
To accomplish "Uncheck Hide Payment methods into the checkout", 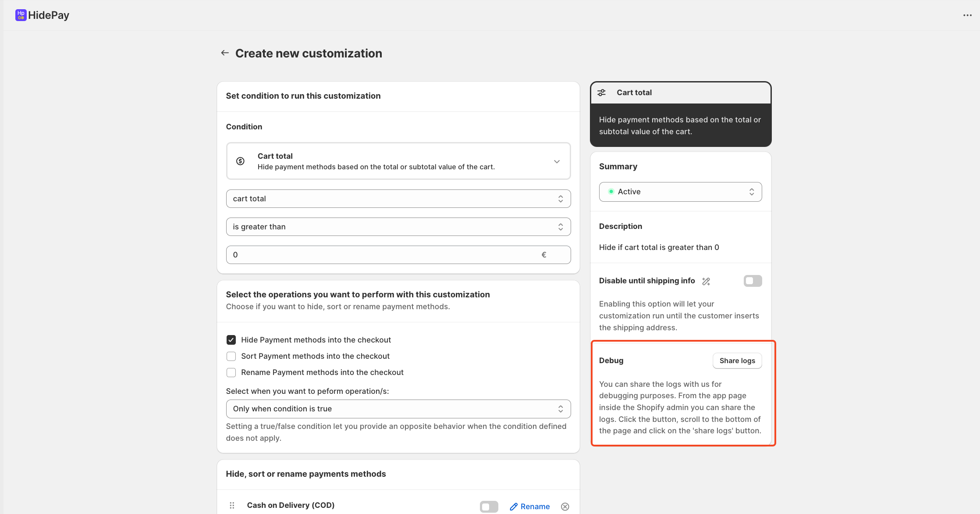I will [231, 340].
